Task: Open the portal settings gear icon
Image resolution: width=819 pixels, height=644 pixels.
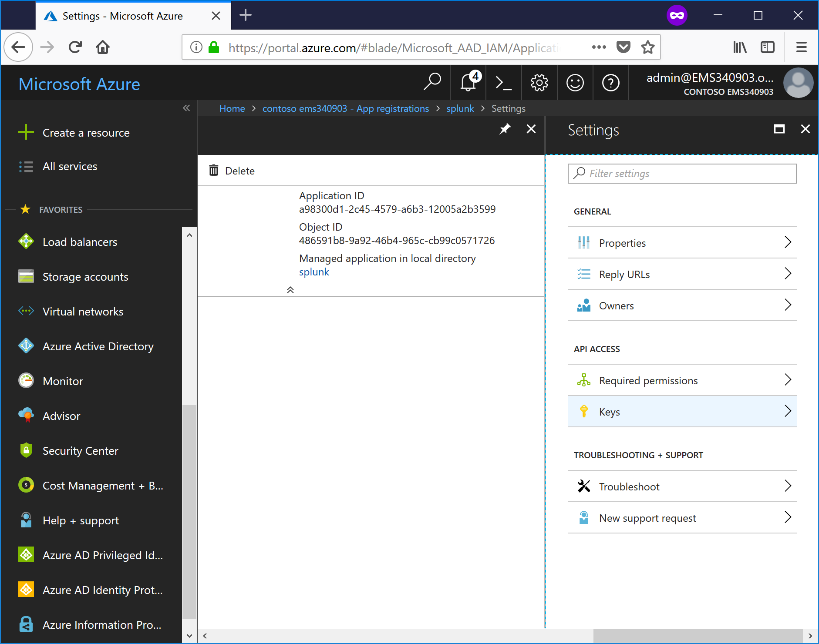Action: [x=539, y=83]
